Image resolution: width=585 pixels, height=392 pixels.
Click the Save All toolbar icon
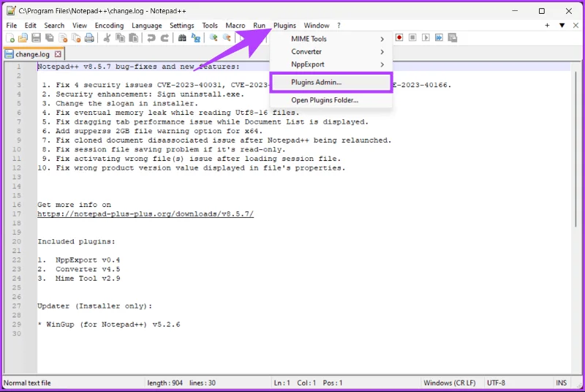[x=50, y=38]
